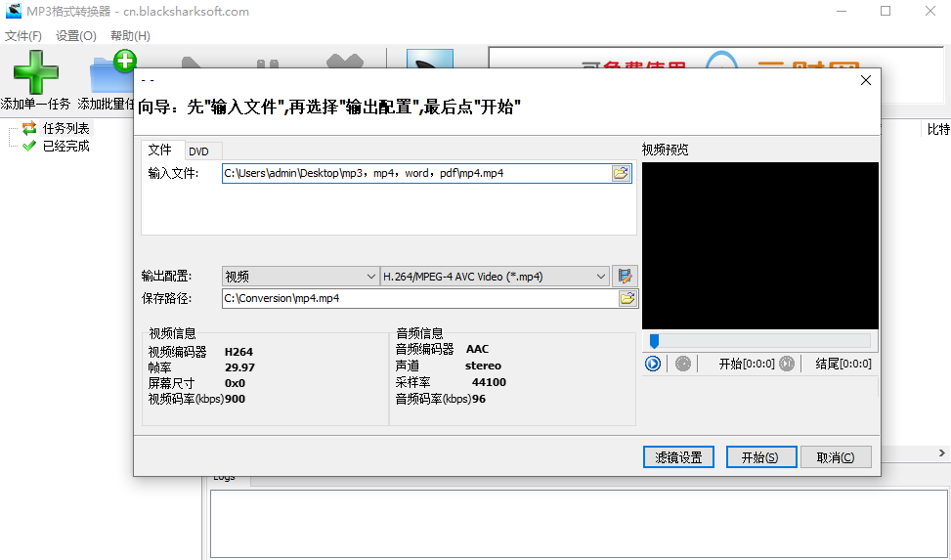This screenshot has width=951, height=560.
Task: Switch to the 文件 tab
Action: [x=160, y=150]
